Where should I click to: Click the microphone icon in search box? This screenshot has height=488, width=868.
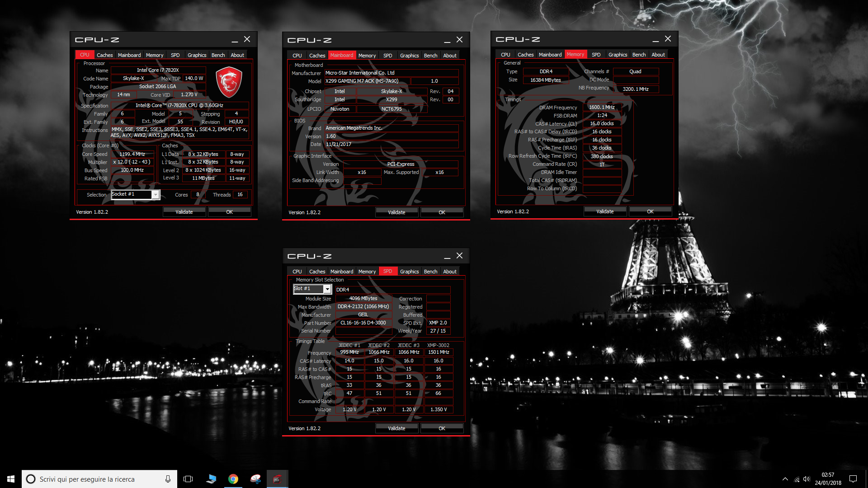click(x=168, y=479)
